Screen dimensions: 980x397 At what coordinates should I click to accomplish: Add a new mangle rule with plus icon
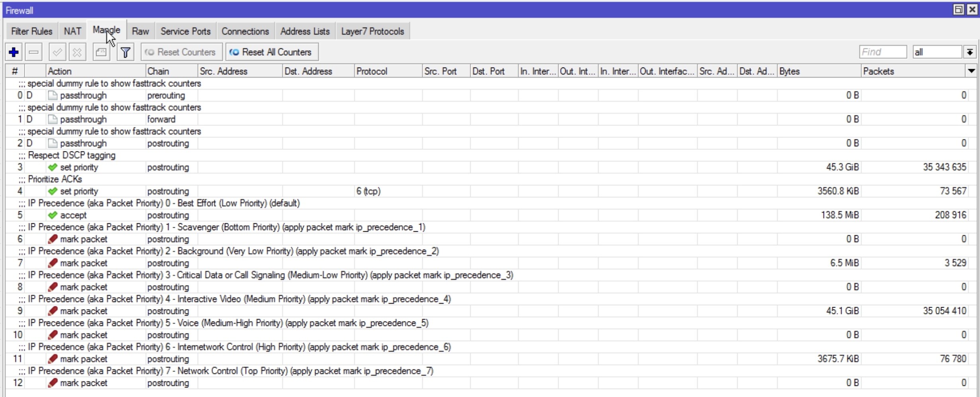[x=14, y=52]
